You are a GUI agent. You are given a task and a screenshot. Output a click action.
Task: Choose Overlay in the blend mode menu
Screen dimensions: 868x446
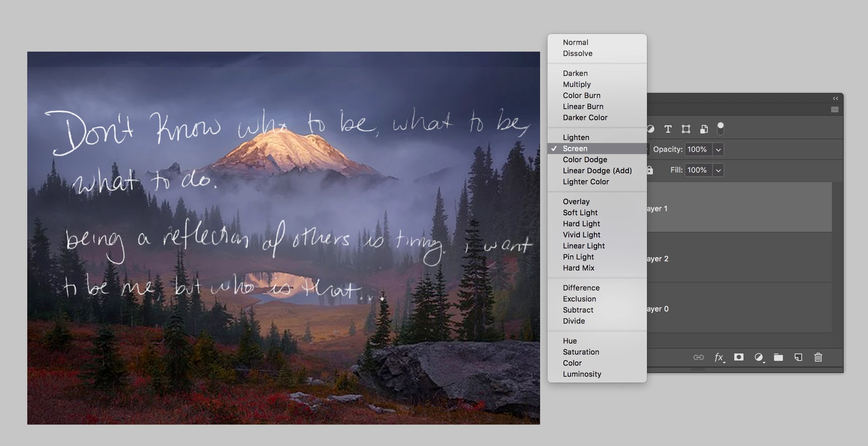tap(576, 202)
